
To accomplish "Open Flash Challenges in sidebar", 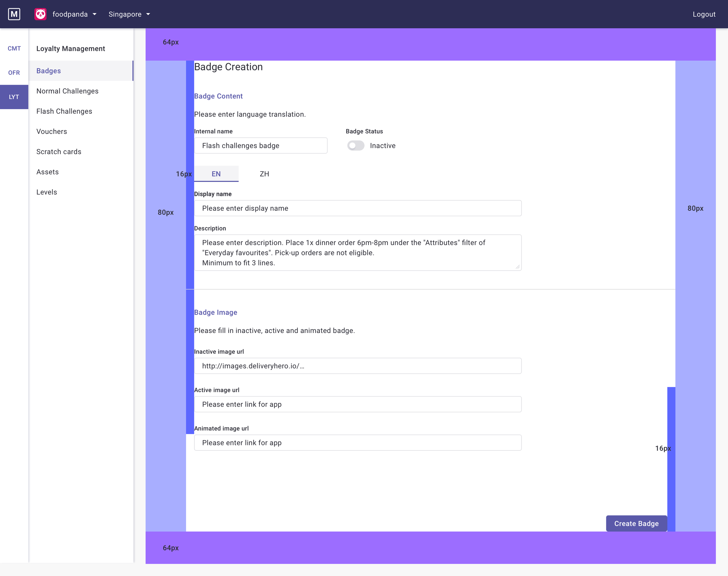I will click(64, 111).
